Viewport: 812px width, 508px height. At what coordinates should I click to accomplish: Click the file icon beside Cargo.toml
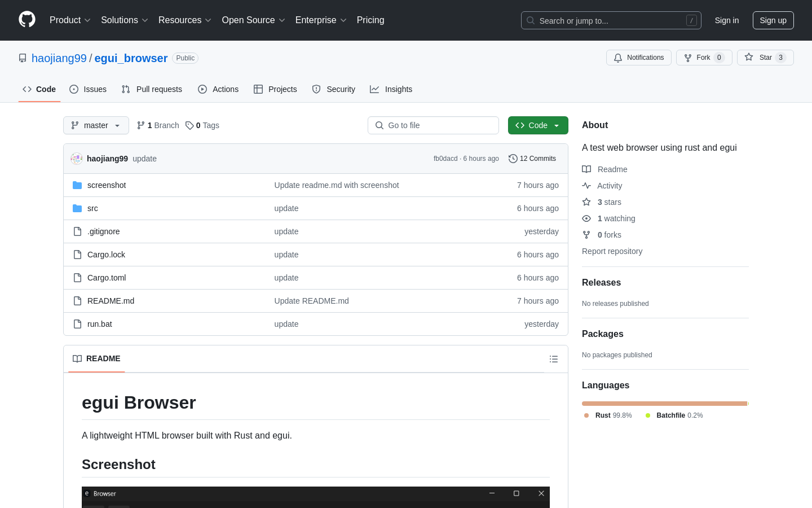coord(77,278)
